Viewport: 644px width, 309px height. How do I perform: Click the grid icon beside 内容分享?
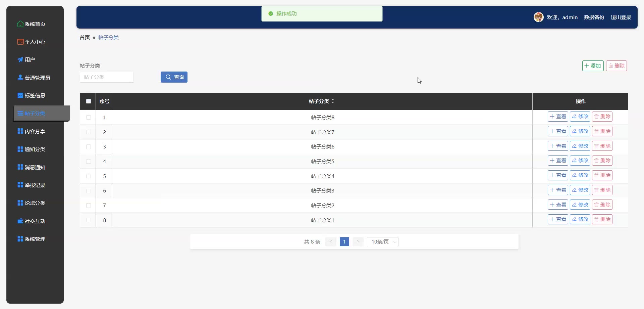pos(20,131)
